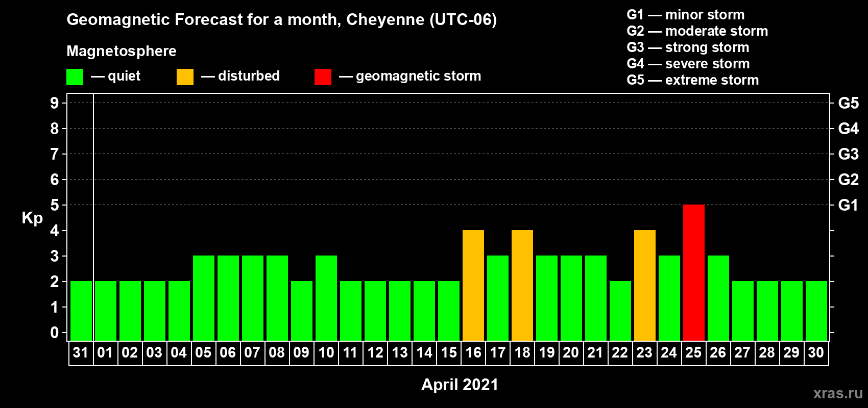The image size is (868, 408).
Task: Click the orange disturbed legend swatch
Action: click(x=185, y=77)
